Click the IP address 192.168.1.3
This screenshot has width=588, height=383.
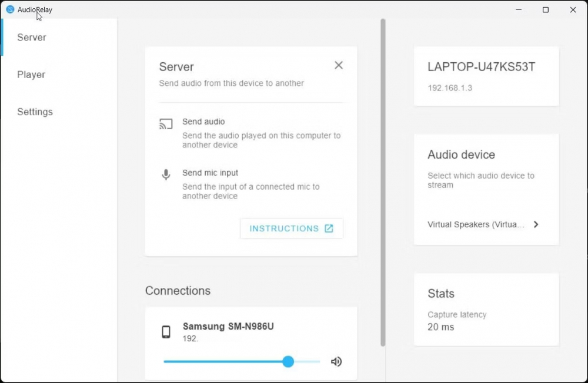point(449,88)
